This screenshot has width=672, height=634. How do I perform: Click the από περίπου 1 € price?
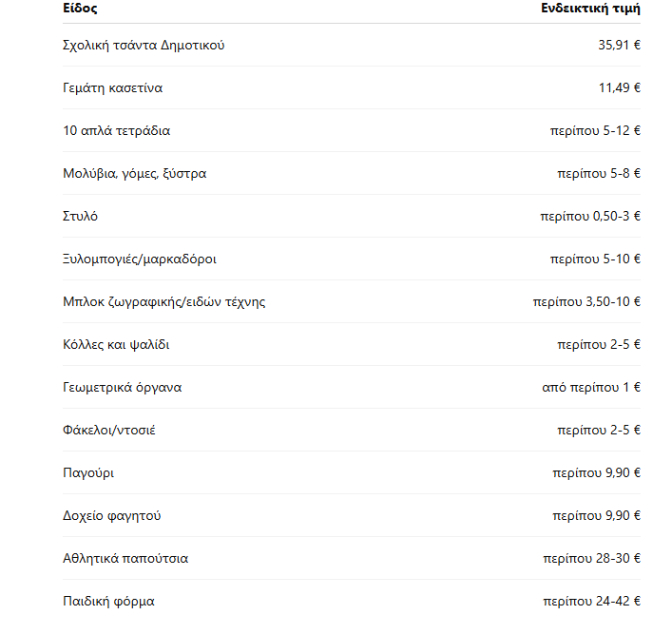tap(591, 387)
